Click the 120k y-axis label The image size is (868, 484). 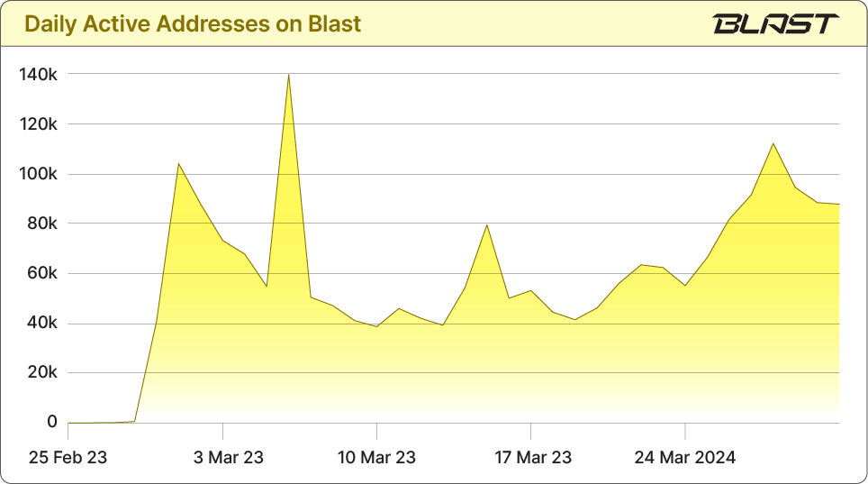point(38,124)
